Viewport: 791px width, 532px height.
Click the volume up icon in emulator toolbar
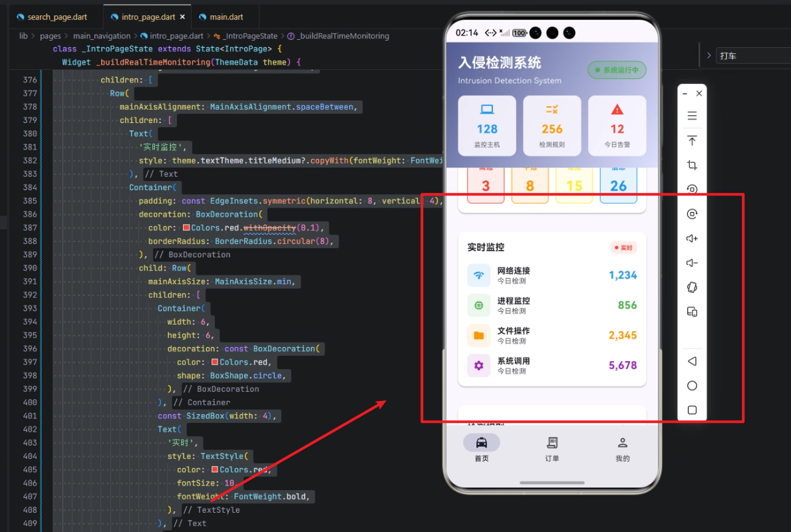(692, 239)
